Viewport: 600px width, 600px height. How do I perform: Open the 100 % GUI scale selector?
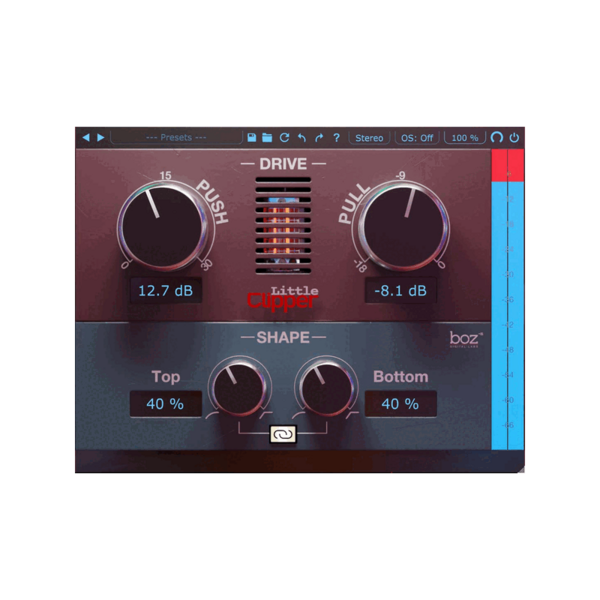(x=465, y=138)
